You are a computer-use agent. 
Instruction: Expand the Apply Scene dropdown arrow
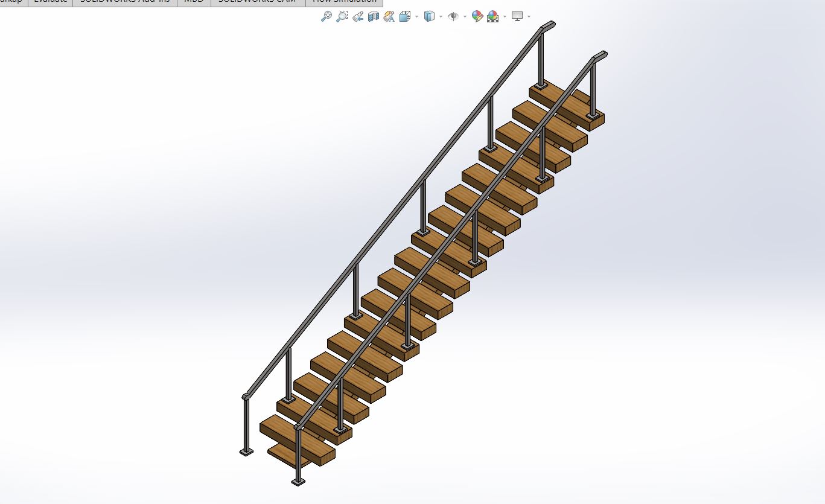(505, 17)
